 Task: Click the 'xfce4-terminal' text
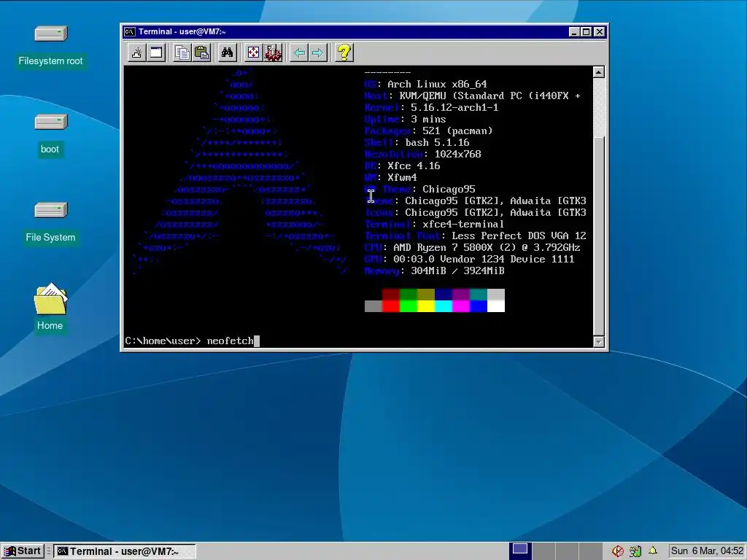click(x=463, y=225)
